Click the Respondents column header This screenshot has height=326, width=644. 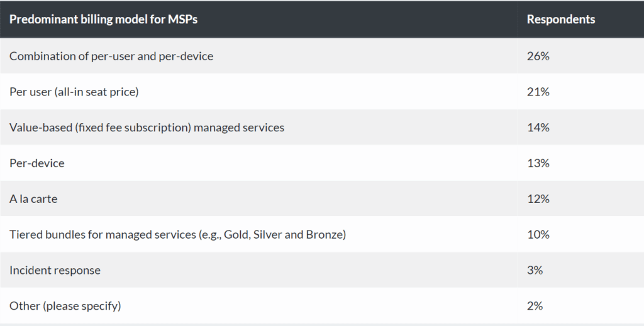pos(560,19)
